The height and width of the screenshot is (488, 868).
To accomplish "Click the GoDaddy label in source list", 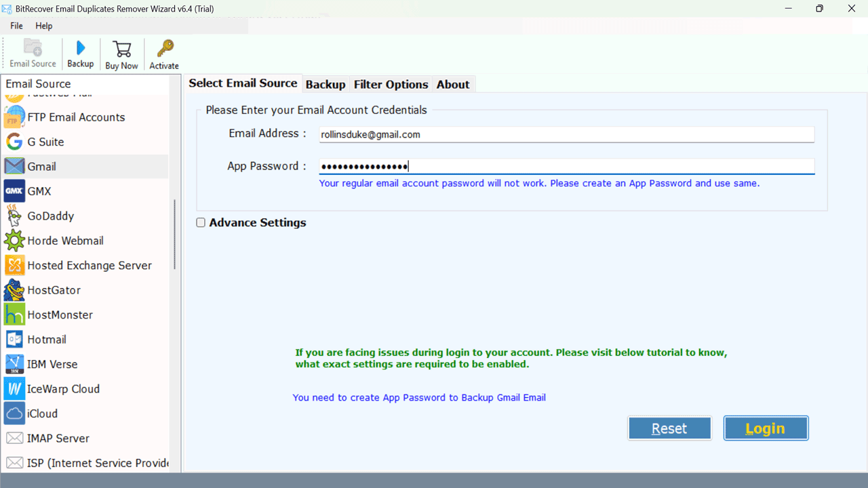I will click(x=51, y=216).
